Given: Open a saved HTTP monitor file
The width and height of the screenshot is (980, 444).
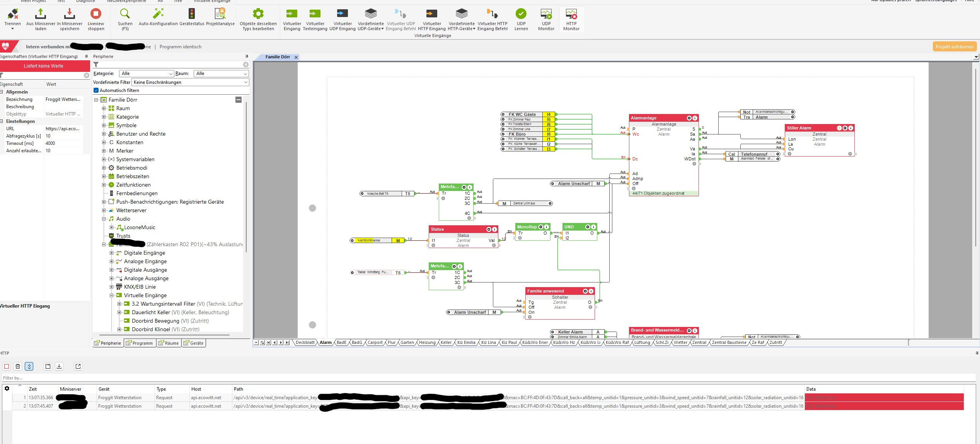Looking at the screenshot, I should [48, 366].
